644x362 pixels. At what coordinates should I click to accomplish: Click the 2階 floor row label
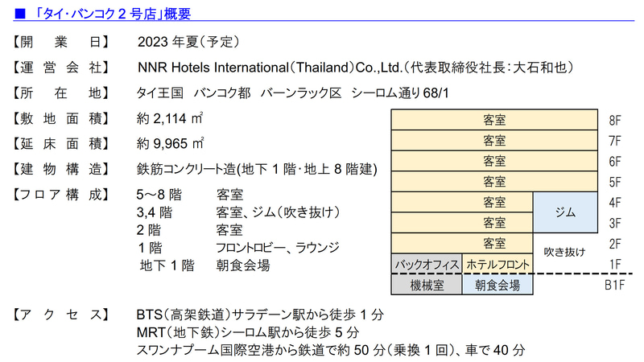tap(149, 230)
